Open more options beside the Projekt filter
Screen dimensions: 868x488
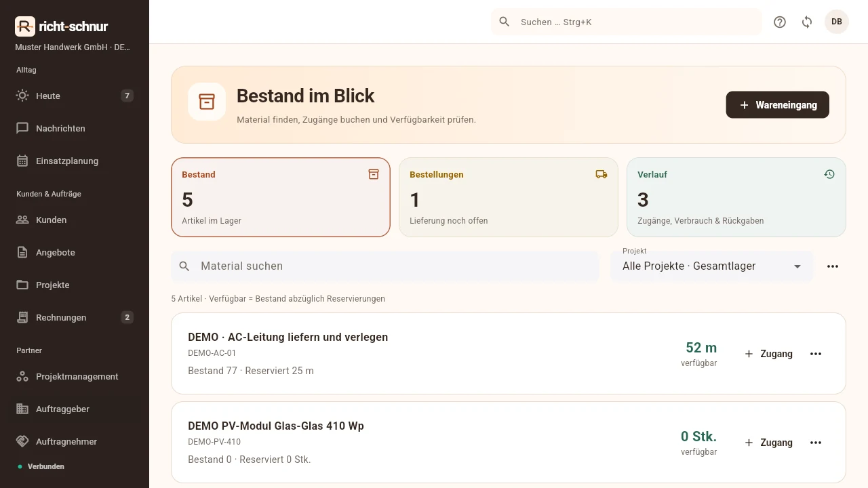[833, 266]
